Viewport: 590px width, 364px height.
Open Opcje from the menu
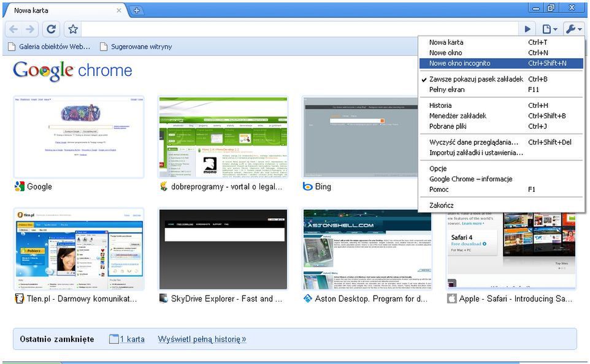[501, 169]
